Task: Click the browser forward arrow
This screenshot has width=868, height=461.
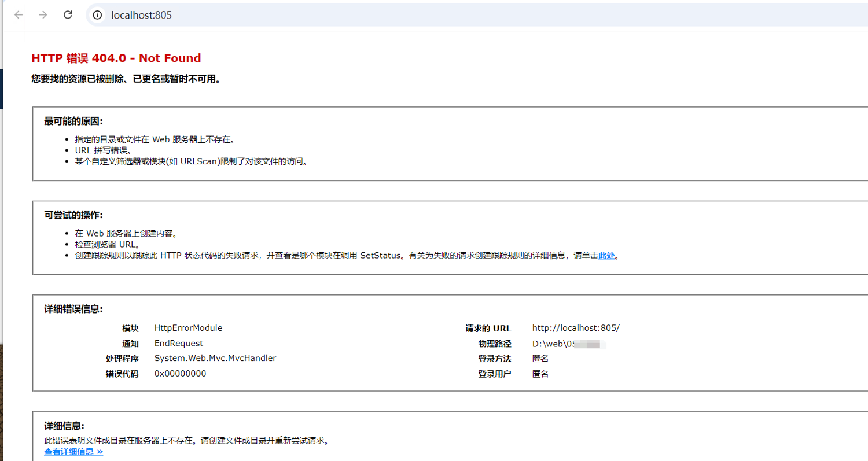Action: click(x=43, y=15)
